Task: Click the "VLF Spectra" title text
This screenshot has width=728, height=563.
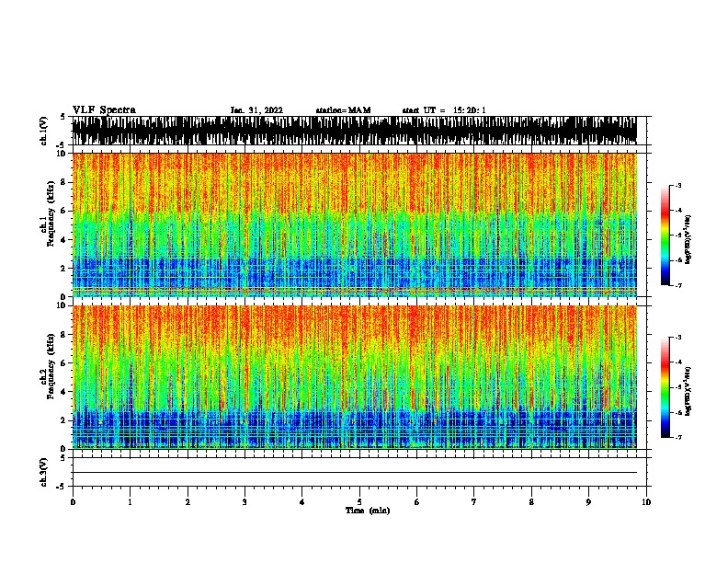Action: 104,110
